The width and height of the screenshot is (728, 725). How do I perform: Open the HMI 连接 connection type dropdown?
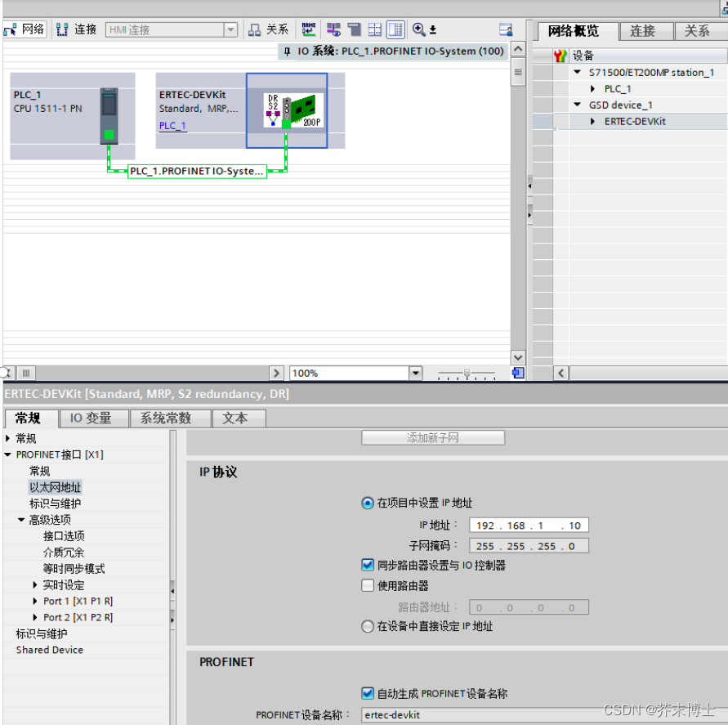click(230, 30)
